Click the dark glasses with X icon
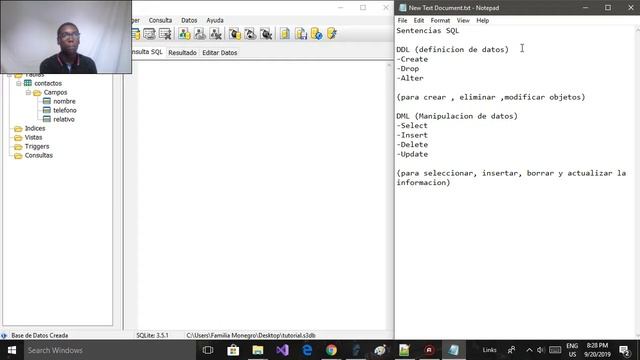The width and height of the screenshot is (640, 360). (266, 34)
